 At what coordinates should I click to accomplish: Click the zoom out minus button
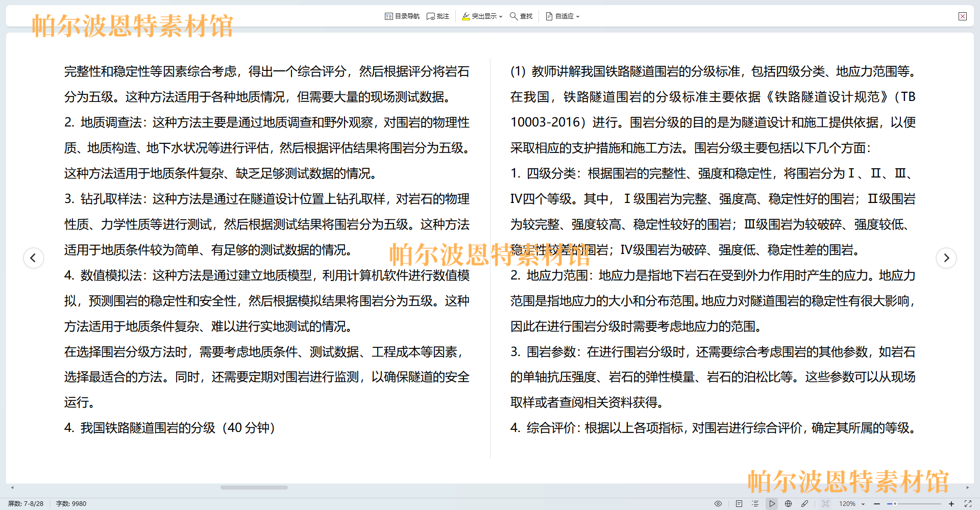point(877,504)
